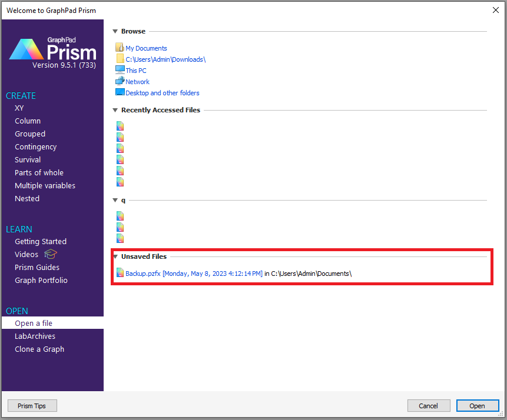This screenshot has height=420, width=507.
Task: Click the graduation cap icon beside Videos
Action: pyautogui.click(x=51, y=254)
